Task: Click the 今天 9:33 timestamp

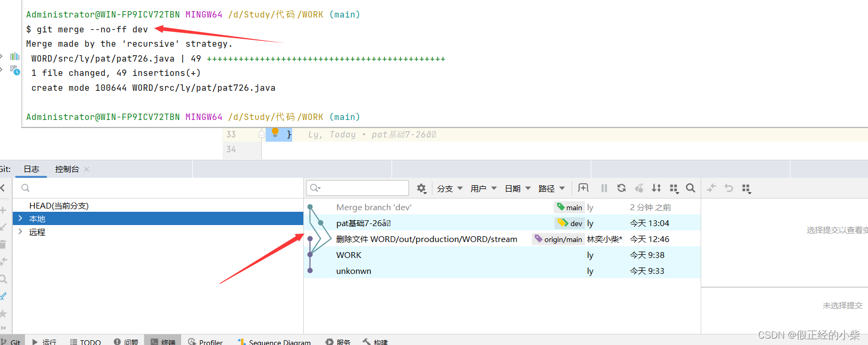Action: click(x=647, y=271)
